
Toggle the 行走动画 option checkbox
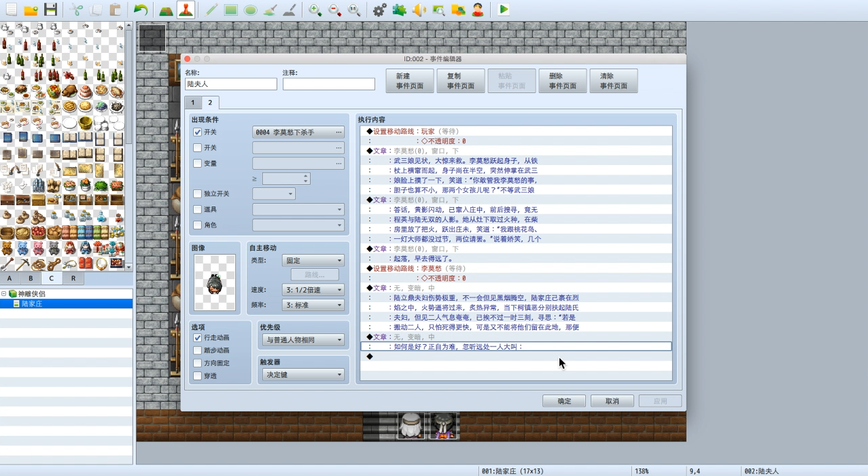[x=198, y=338]
